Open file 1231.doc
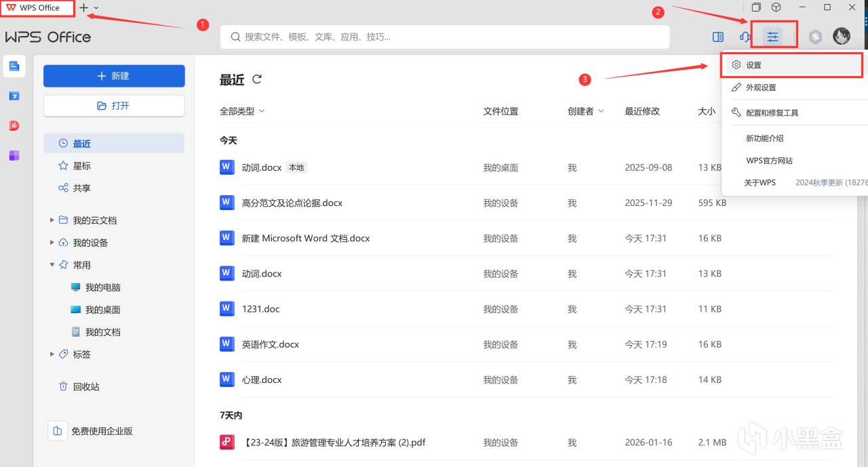 260,308
